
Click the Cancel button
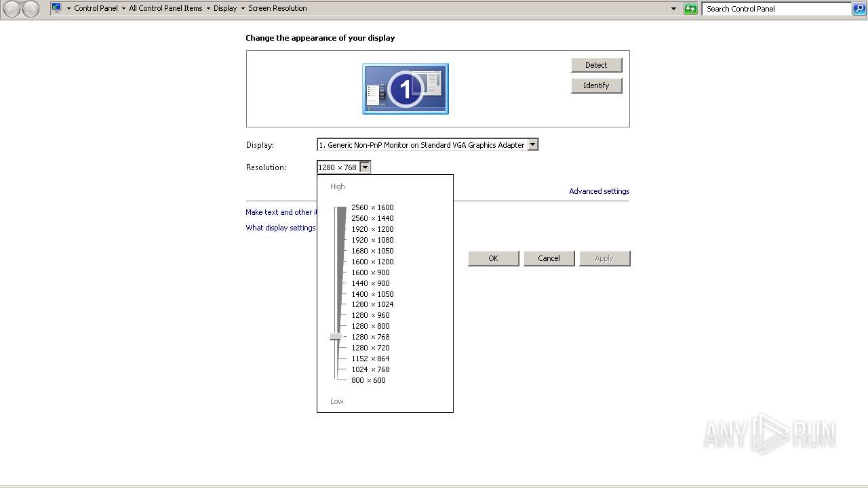coord(549,258)
